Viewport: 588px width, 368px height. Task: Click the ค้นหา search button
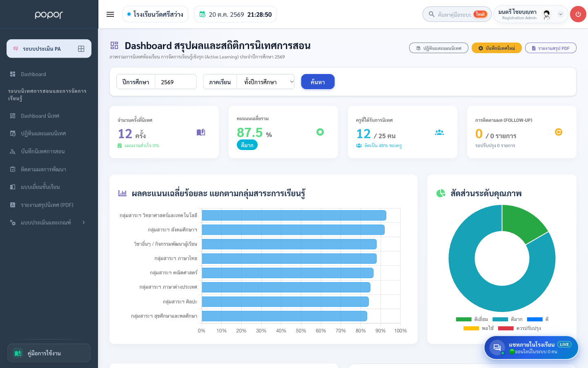pos(318,82)
